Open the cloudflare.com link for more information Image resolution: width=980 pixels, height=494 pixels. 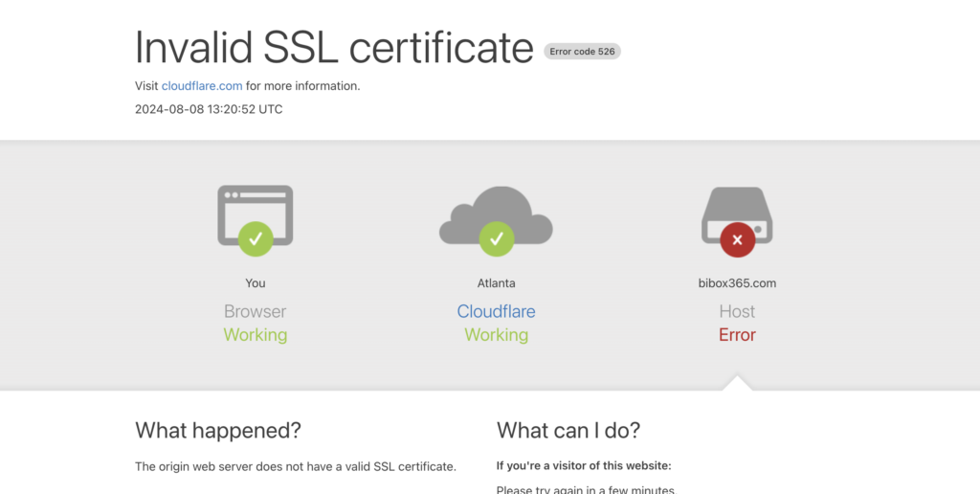202,86
